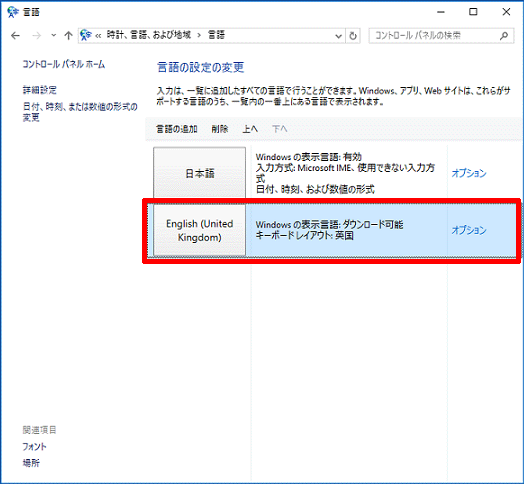Open the recent locations dropdown chevron

click(53, 35)
